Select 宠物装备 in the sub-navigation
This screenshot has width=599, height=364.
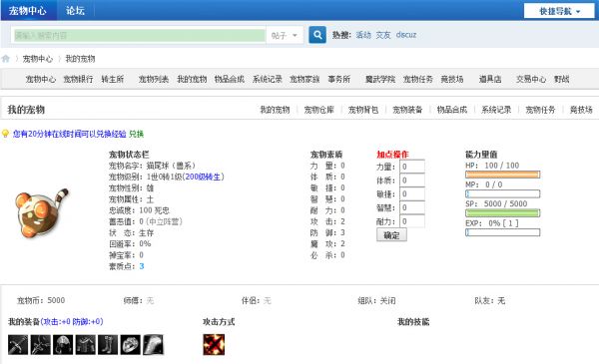tap(407, 110)
